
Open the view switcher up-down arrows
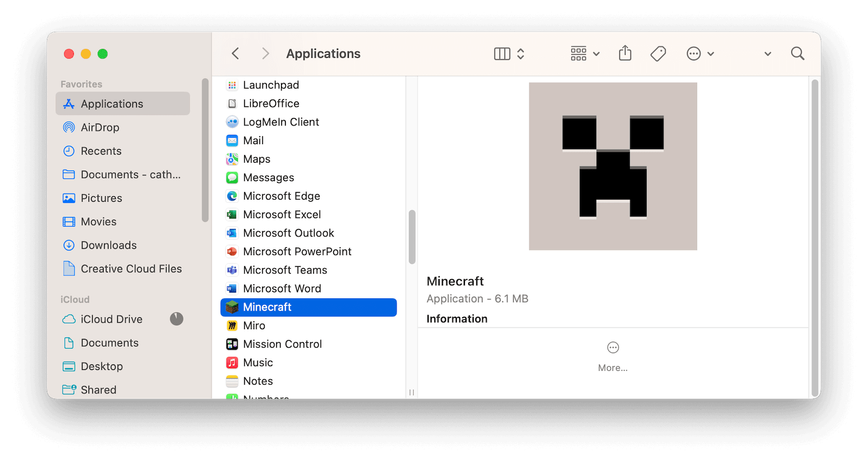pyautogui.click(x=521, y=54)
